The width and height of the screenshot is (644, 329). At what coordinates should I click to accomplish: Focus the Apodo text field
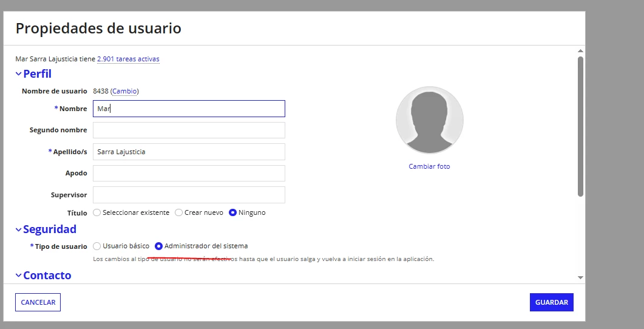[x=189, y=174]
